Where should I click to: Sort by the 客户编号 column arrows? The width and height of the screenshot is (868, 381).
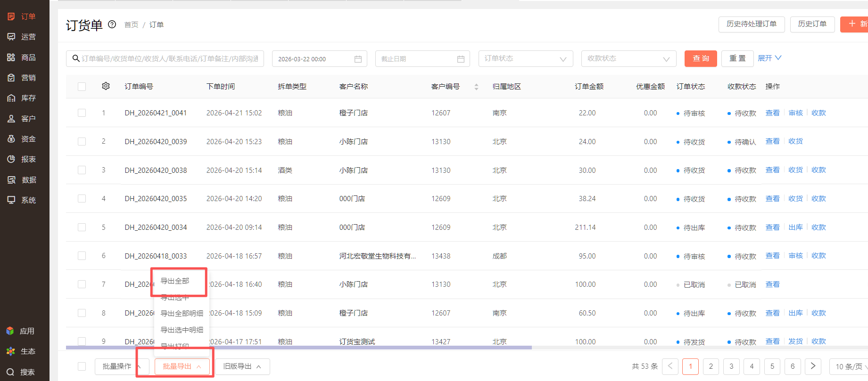(476, 87)
